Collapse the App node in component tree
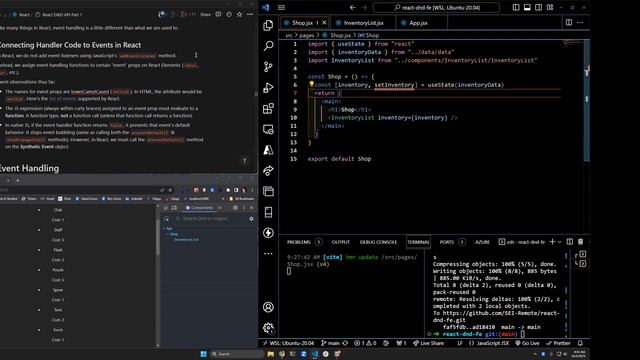Image resolution: width=640 pixels, height=360 pixels. (164, 229)
